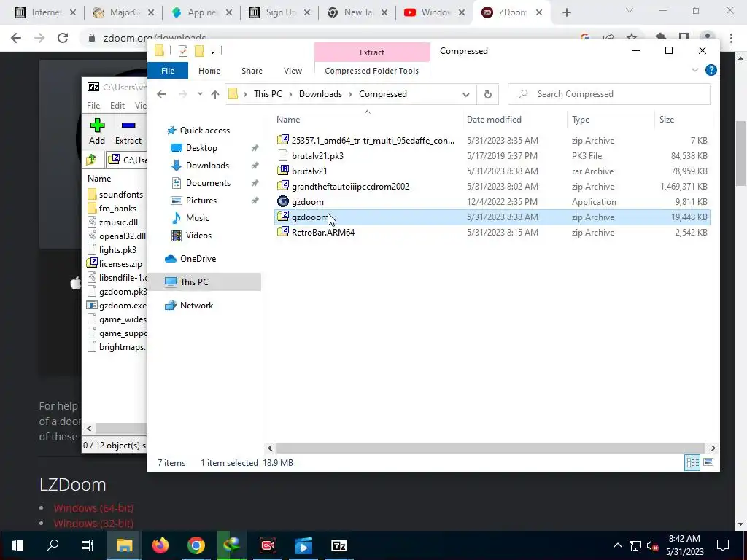Reload the zdoom.org browser page

63,38
